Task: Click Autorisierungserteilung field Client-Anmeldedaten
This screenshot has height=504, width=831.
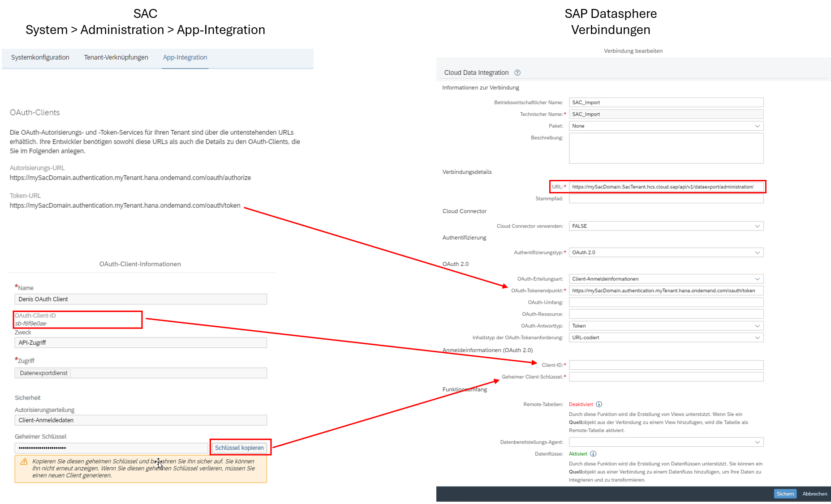Action: [x=141, y=420]
